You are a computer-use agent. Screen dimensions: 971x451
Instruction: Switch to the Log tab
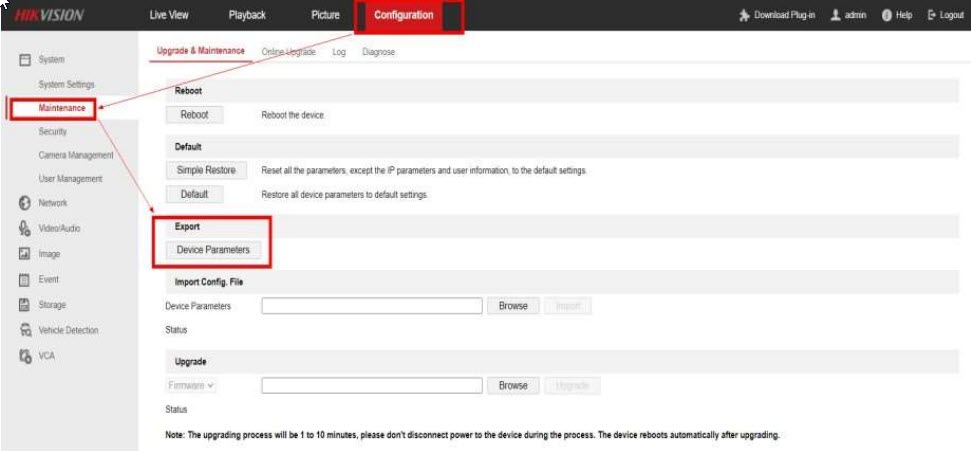tap(338, 52)
